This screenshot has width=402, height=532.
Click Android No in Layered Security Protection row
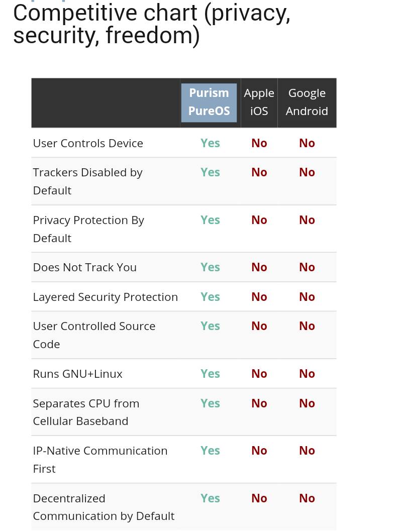[307, 297]
